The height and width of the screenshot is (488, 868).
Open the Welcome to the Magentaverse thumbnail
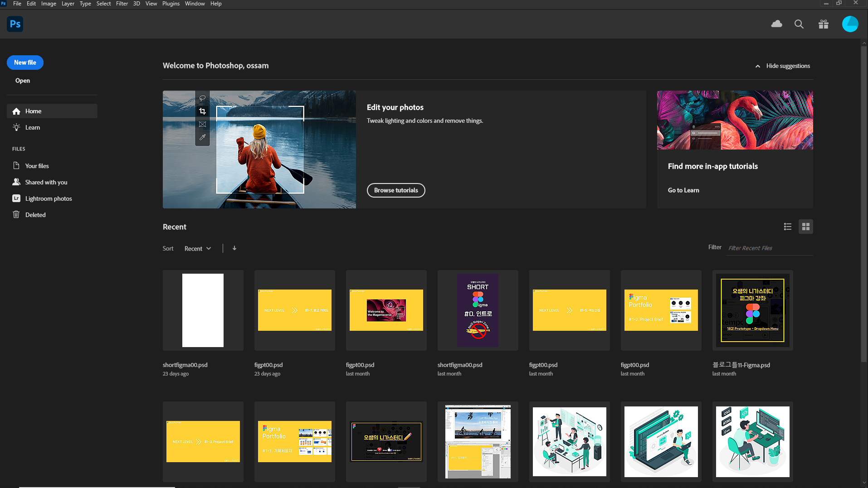[386, 310]
